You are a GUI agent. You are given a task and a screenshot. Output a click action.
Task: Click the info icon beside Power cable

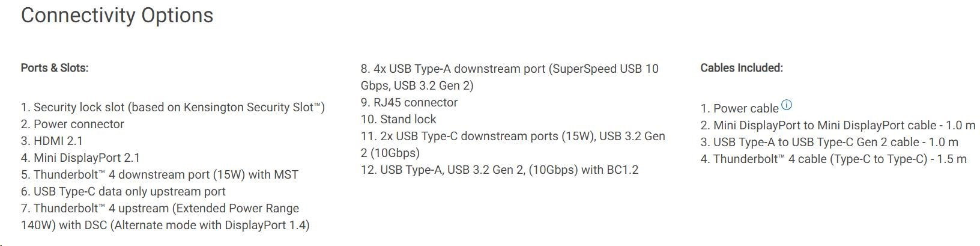coord(787,105)
